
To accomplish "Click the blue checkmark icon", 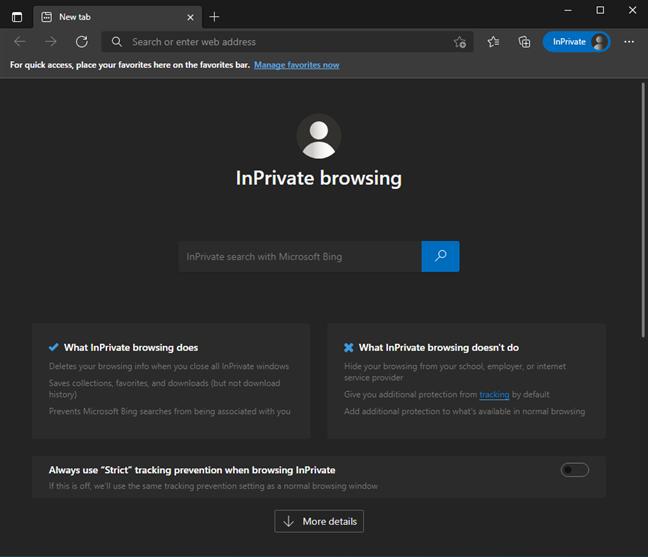I will [53, 348].
